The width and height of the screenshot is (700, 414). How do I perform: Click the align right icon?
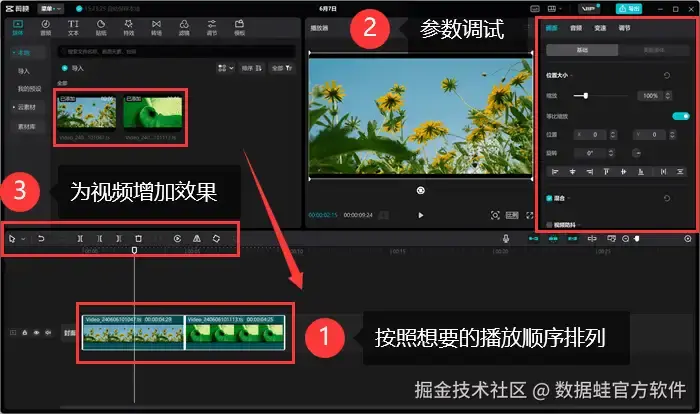coord(590,171)
